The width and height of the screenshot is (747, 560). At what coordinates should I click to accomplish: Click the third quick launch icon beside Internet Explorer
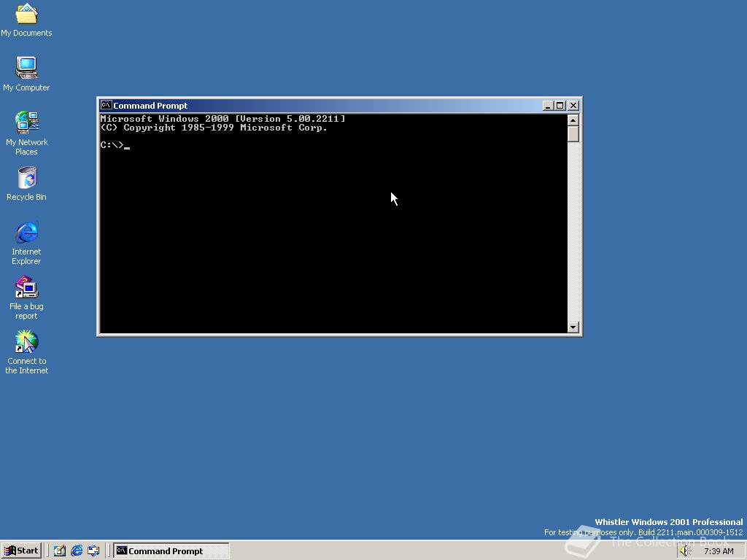[x=93, y=551]
